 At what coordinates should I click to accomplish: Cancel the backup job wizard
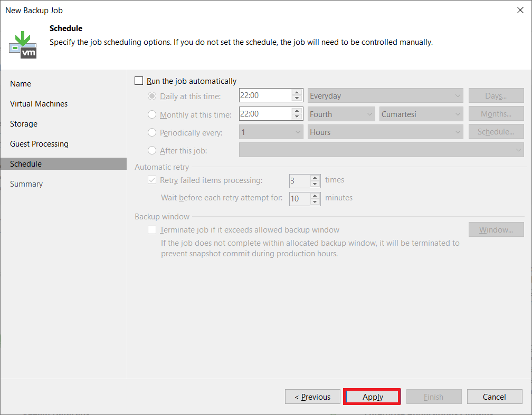click(494, 397)
